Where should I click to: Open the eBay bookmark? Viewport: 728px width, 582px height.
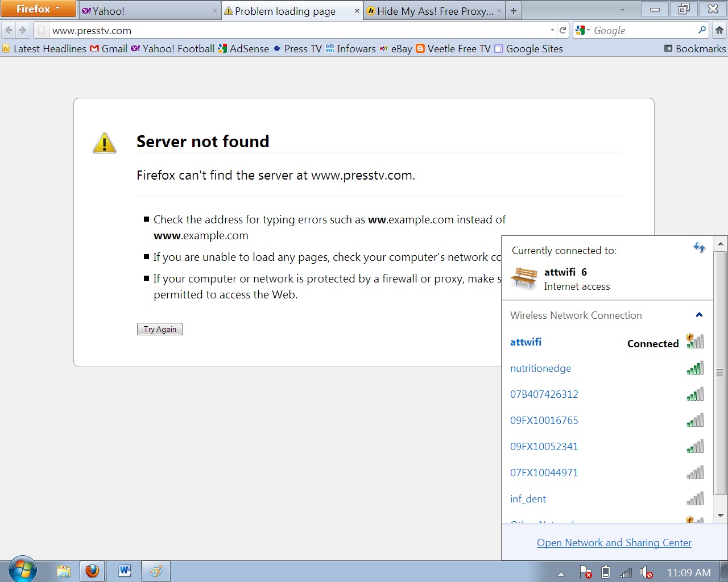396,49
